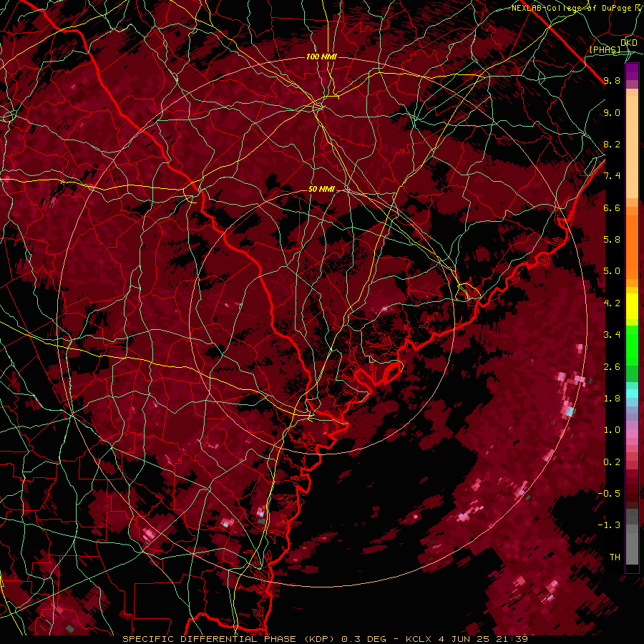Screen dimensions: 644x644
Task: Click the cyan segment of the colorbar
Action: [632, 394]
